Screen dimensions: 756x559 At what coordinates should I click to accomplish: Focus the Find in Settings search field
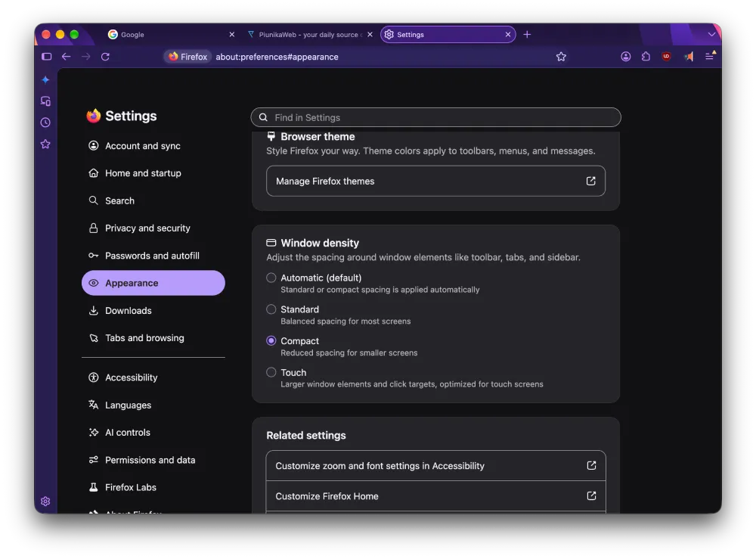[435, 117]
